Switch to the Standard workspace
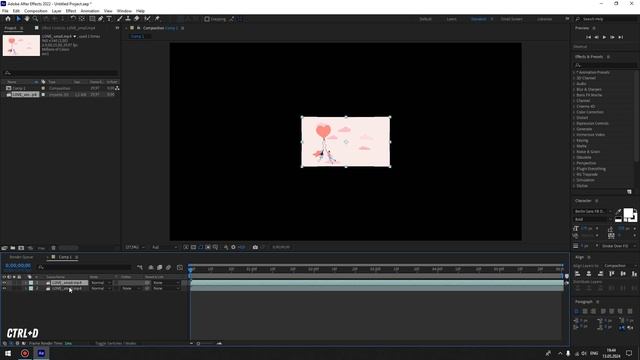 [478, 19]
